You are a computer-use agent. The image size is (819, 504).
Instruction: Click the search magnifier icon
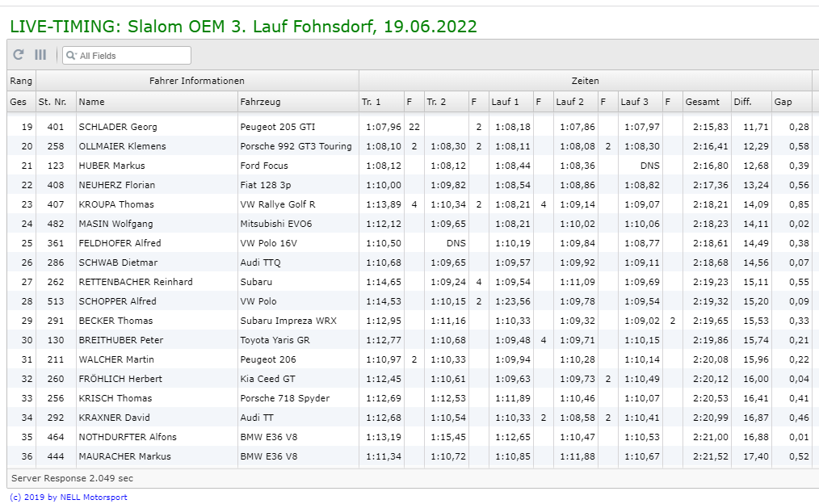(71, 56)
